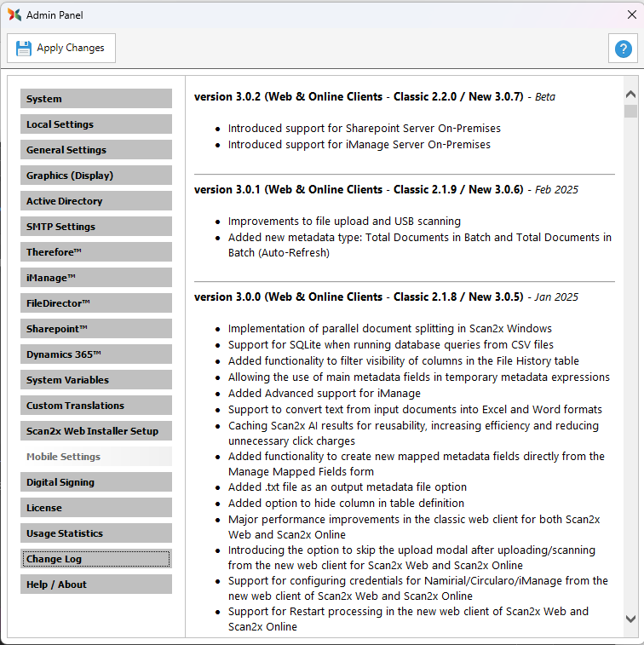
Task: Click the Admin Panel app logo icon
Action: coord(14,14)
